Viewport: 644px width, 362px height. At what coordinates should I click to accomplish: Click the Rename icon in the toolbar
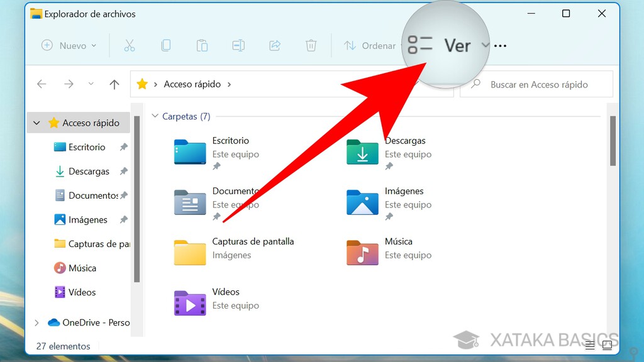238,45
